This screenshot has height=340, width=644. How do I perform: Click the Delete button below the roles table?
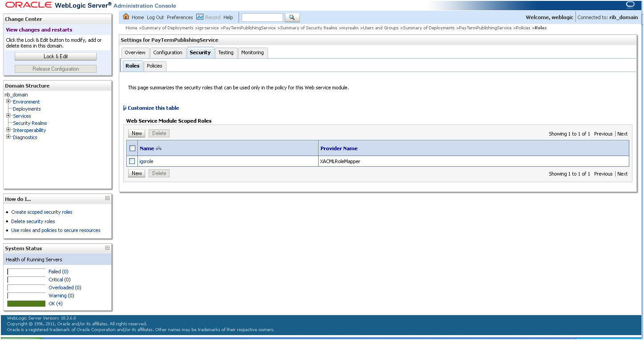tap(159, 173)
